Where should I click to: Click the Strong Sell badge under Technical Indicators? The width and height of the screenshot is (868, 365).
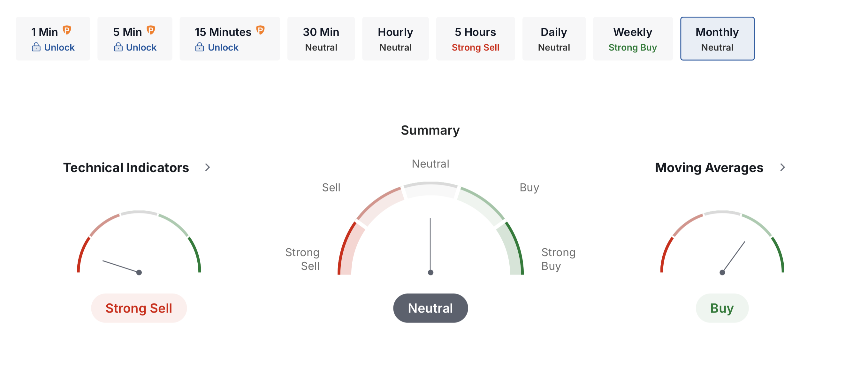tap(139, 308)
